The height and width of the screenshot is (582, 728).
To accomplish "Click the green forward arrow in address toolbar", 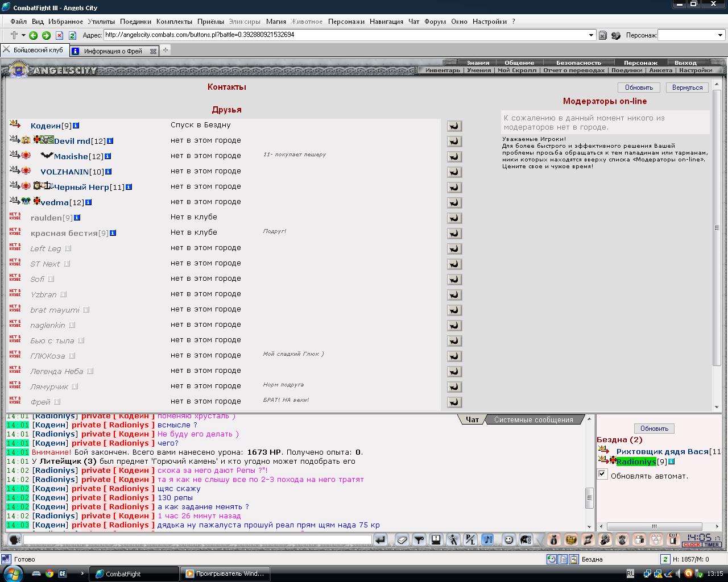I will click(x=46, y=35).
